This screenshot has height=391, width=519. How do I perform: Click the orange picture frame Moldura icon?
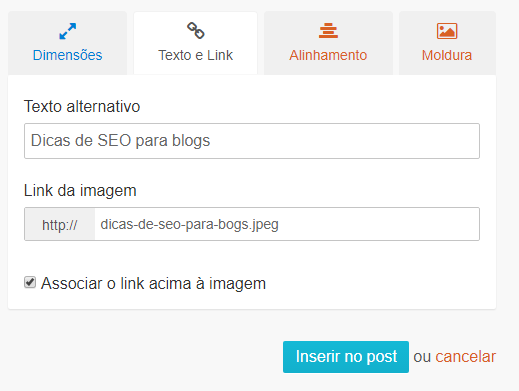coord(447,31)
